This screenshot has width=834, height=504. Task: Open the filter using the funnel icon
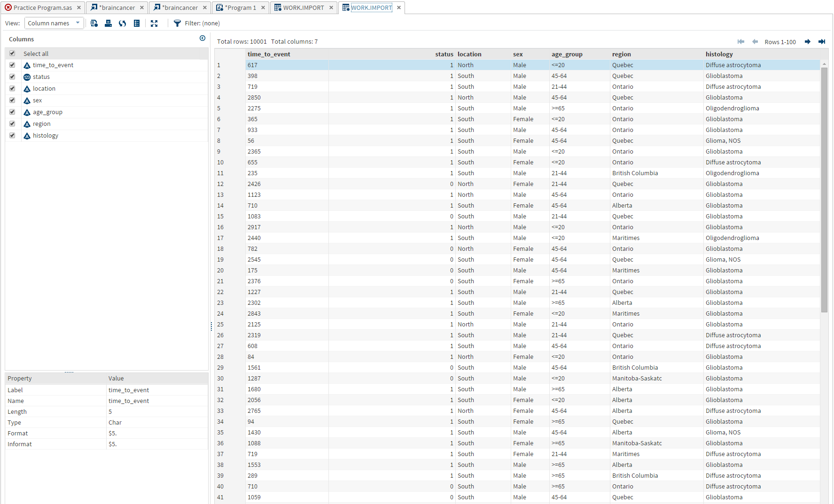(177, 23)
